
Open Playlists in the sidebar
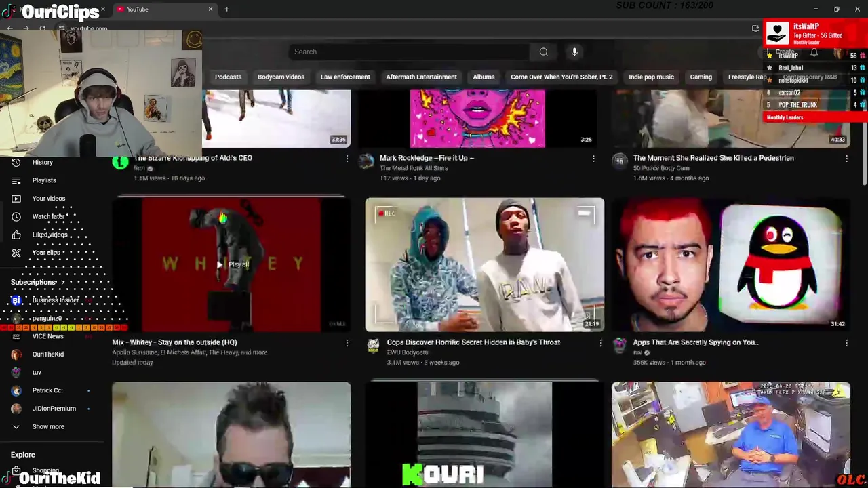tap(44, 180)
